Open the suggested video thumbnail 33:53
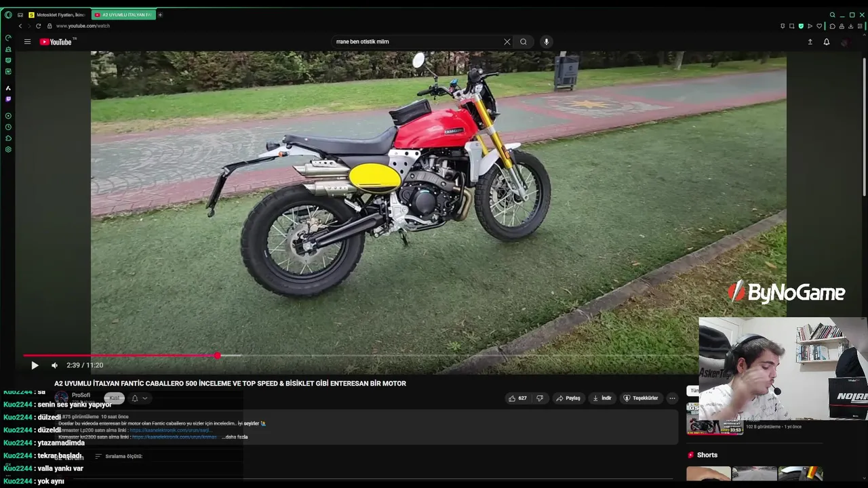The height and width of the screenshot is (488, 868). pyautogui.click(x=715, y=419)
